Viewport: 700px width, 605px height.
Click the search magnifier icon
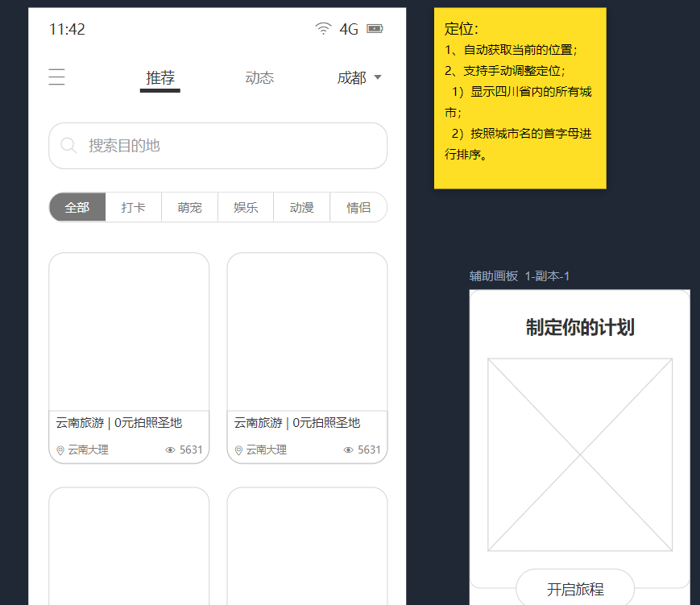pyautogui.click(x=68, y=146)
